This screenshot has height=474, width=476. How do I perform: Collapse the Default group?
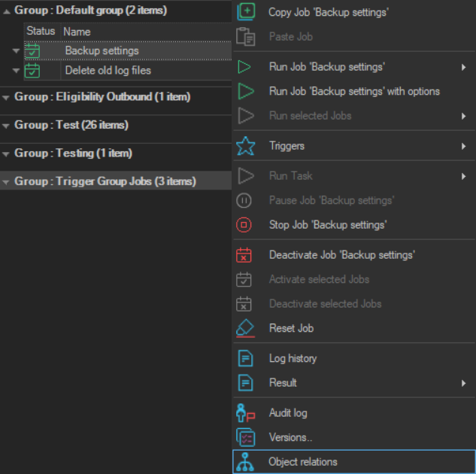[x=7, y=11]
